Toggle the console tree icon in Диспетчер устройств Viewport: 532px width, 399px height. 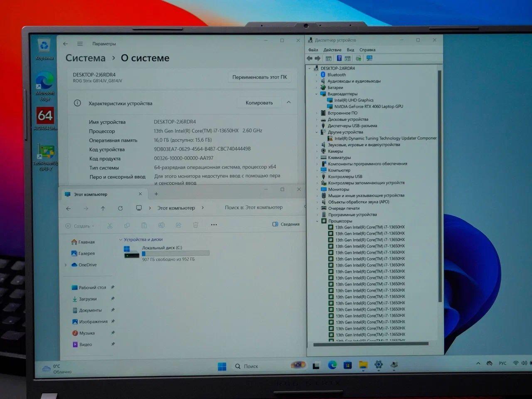(x=329, y=59)
